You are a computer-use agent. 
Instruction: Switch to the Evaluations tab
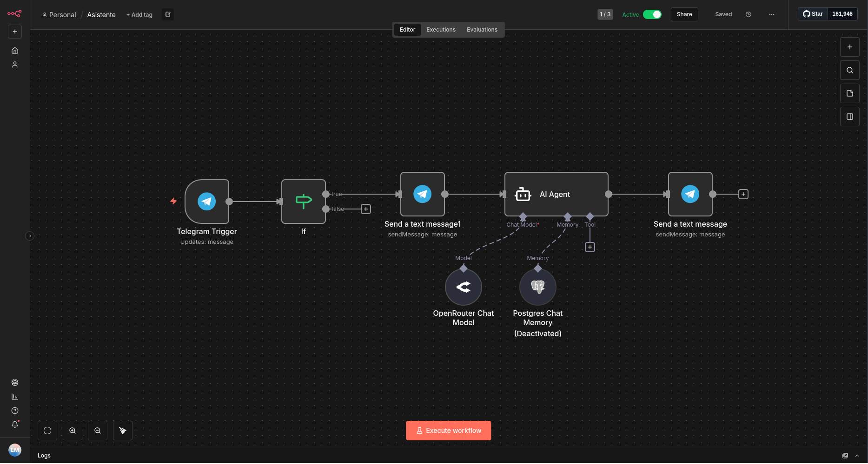tap(482, 30)
